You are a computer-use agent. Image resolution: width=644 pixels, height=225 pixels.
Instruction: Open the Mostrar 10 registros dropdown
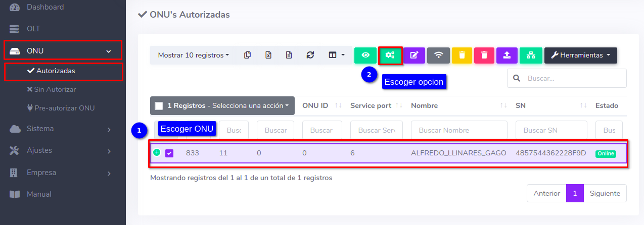tap(193, 55)
